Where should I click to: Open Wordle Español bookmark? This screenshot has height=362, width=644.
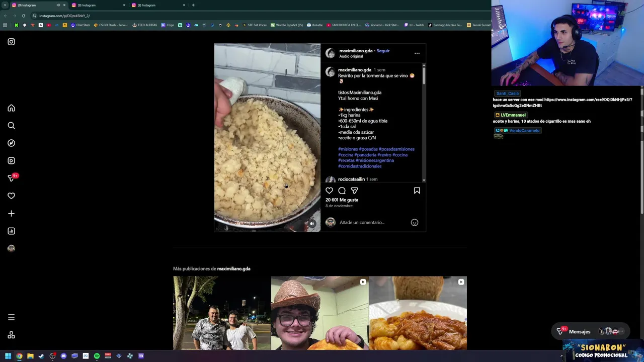(x=287, y=25)
